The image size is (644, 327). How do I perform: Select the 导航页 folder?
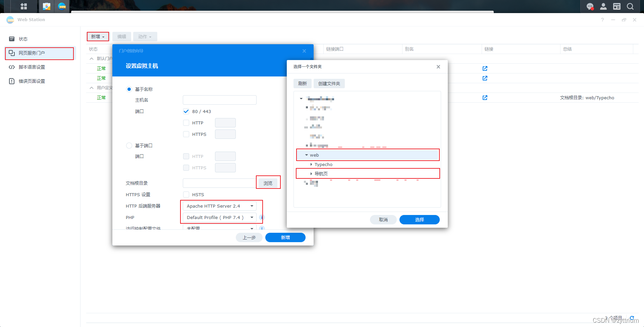point(321,174)
